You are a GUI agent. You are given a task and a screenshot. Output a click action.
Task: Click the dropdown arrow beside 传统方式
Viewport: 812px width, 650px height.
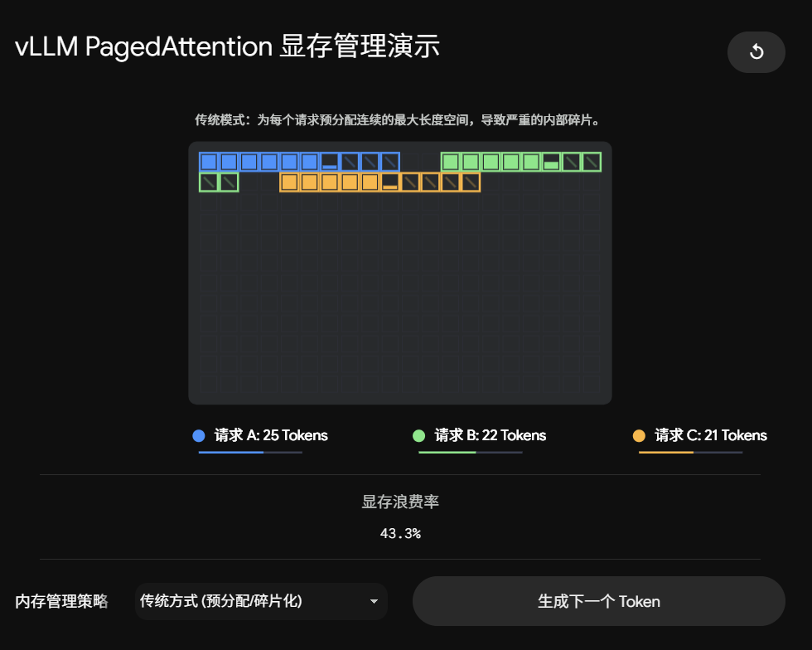pyautogui.click(x=374, y=601)
